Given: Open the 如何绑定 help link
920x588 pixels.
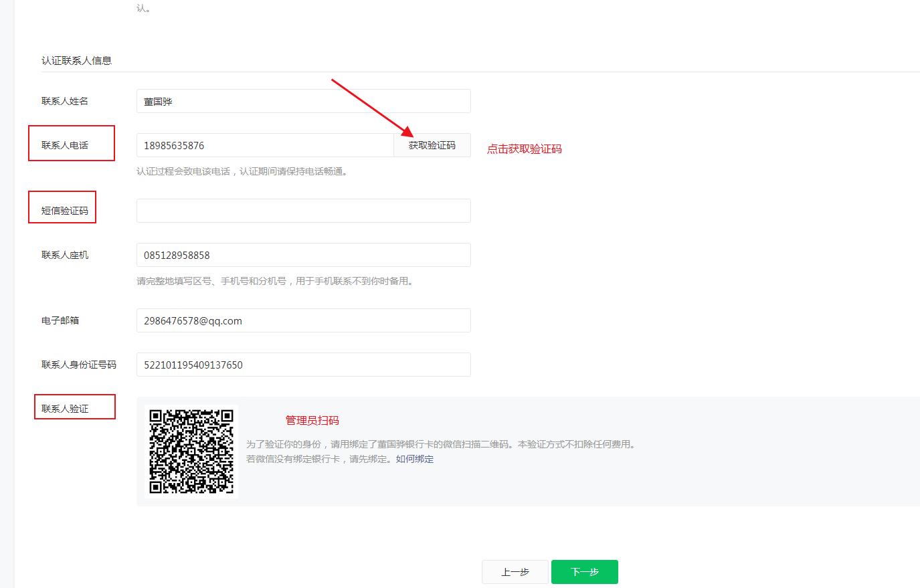Looking at the screenshot, I should [x=415, y=459].
